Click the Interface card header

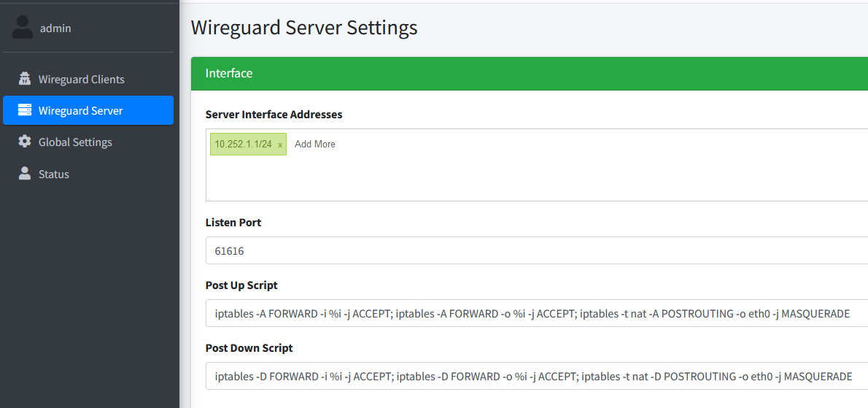pyautogui.click(x=530, y=73)
